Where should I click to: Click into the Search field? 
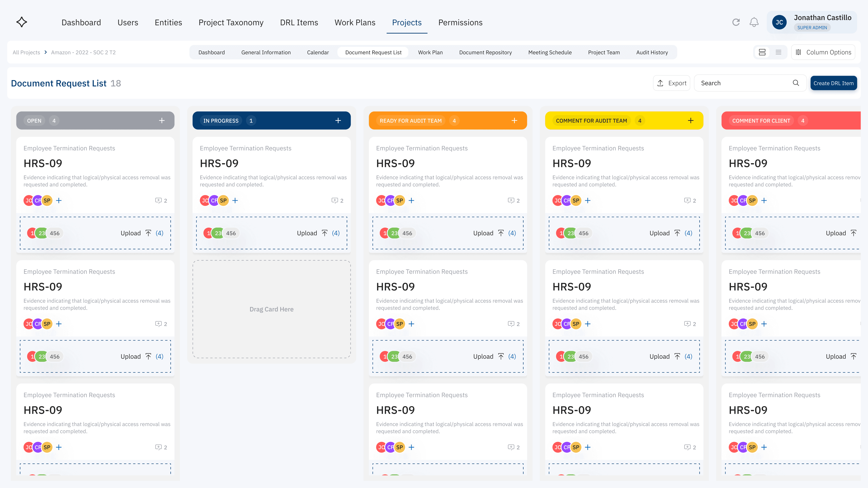coord(741,83)
